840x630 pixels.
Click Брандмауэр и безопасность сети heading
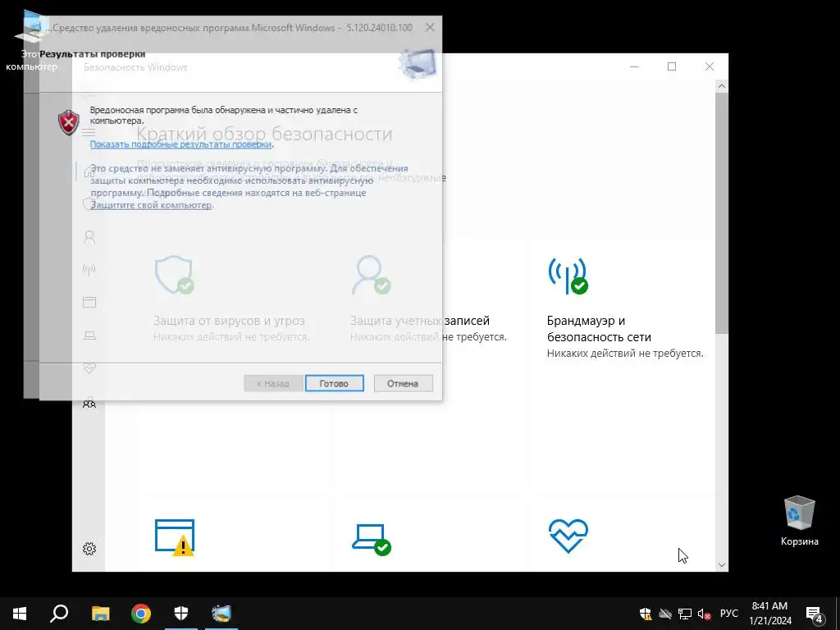[x=599, y=329]
